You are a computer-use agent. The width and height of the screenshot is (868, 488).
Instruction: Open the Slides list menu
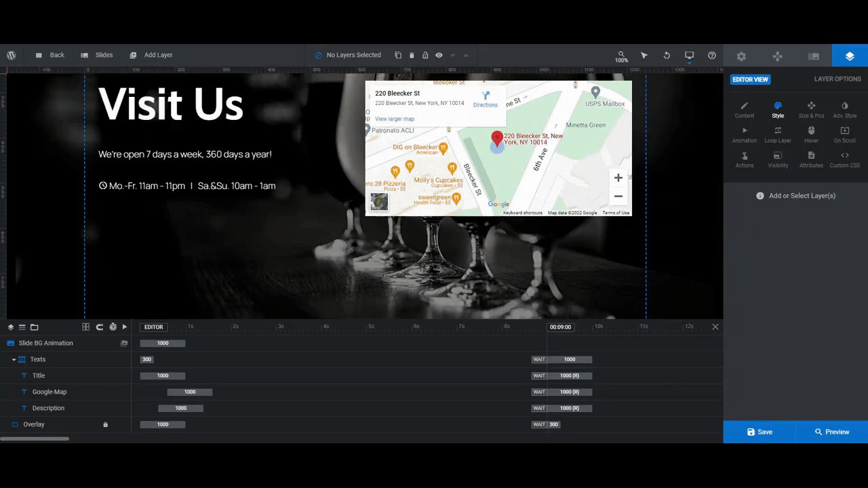(x=96, y=55)
